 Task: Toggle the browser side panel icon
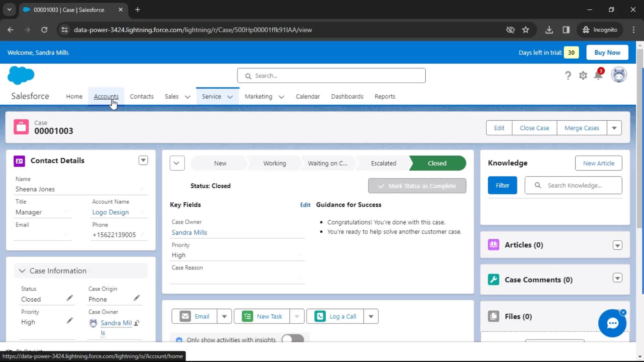[x=566, y=30]
